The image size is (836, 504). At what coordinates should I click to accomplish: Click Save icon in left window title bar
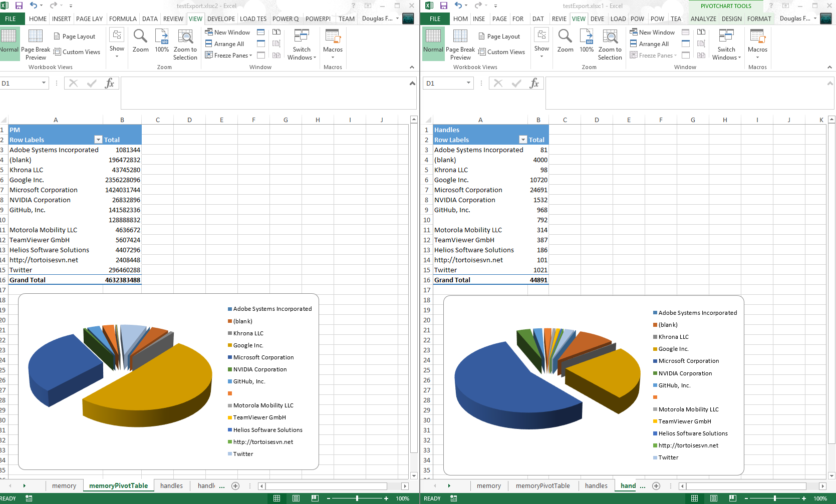pos(19,6)
